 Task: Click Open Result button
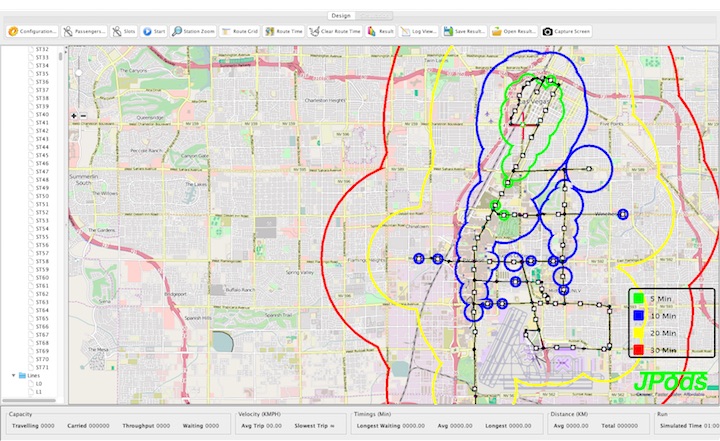[x=514, y=32]
